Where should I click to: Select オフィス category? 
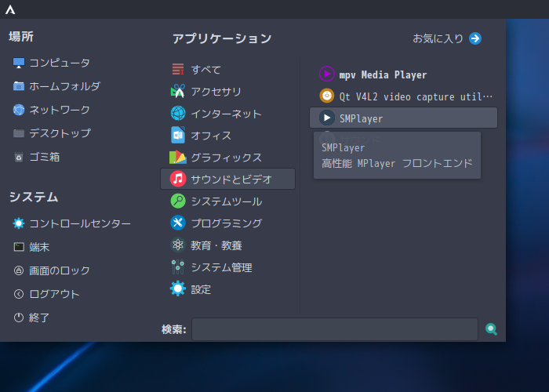[x=211, y=136]
